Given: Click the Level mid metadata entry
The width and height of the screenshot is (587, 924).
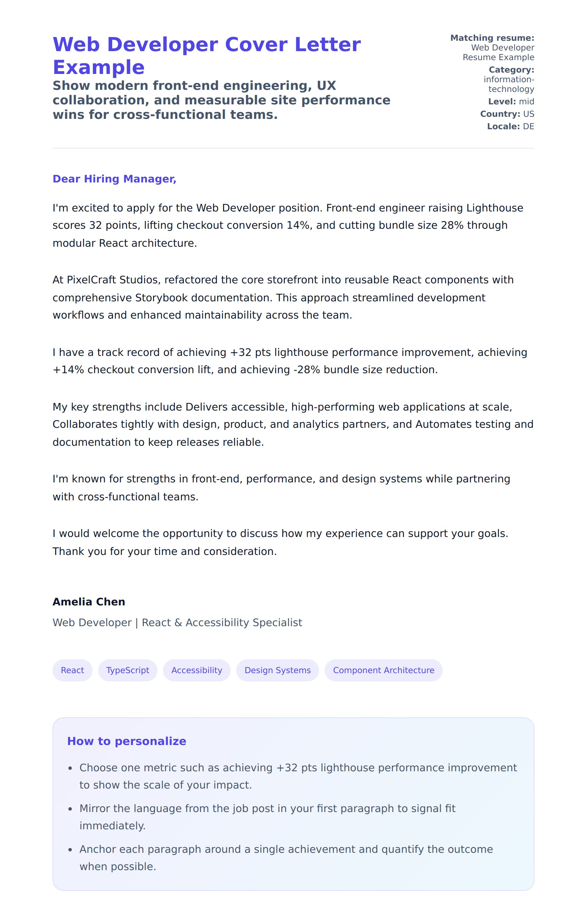Looking at the screenshot, I should [511, 101].
